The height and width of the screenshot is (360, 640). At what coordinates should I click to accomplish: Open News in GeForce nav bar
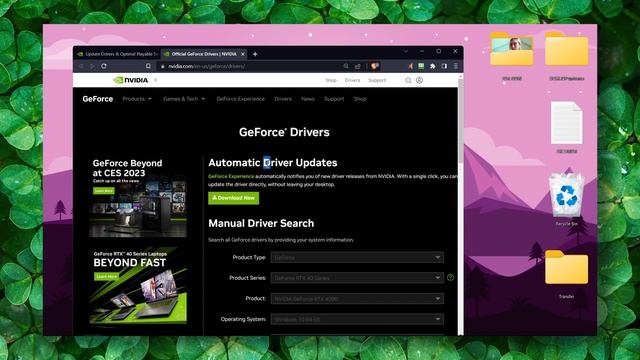pyautogui.click(x=308, y=99)
